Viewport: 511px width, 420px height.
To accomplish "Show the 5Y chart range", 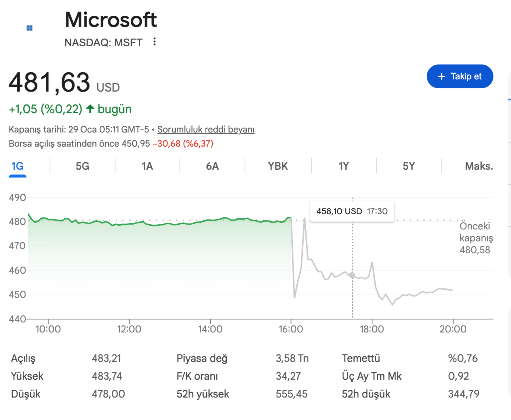I will click(409, 166).
